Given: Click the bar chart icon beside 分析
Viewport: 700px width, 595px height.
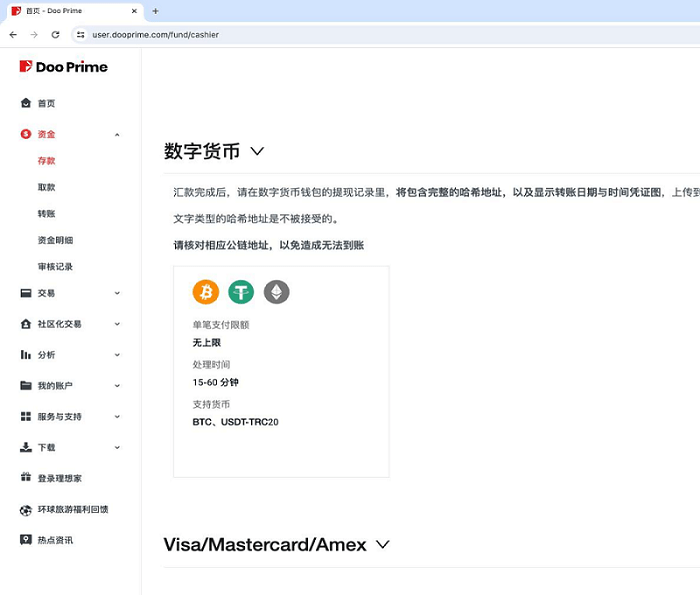Looking at the screenshot, I should pos(26,355).
